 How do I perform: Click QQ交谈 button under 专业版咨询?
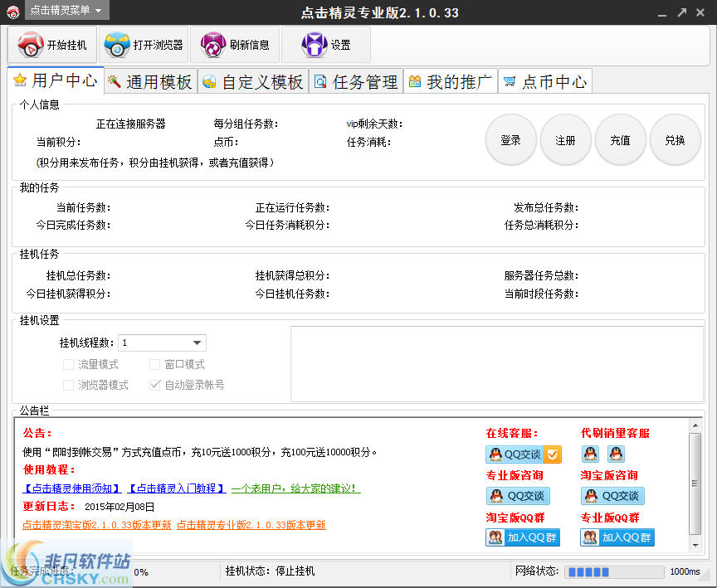click(x=518, y=496)
